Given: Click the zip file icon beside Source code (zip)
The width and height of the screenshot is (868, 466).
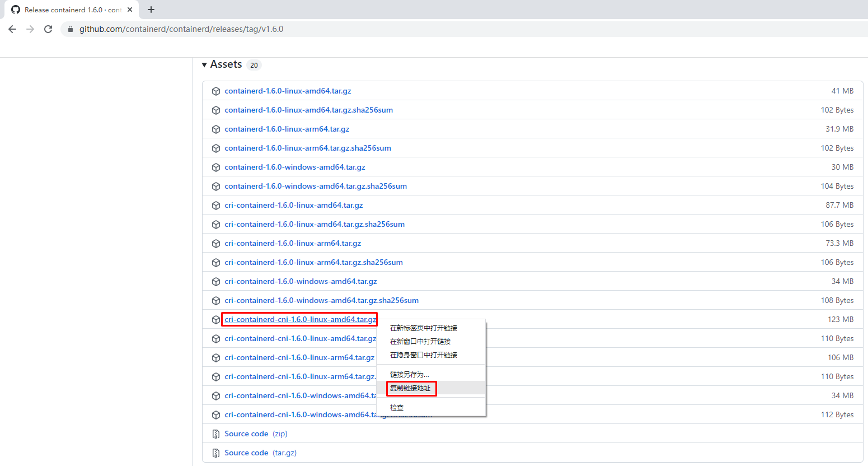Looking at the screenshot, I should [x=216, y=434].
